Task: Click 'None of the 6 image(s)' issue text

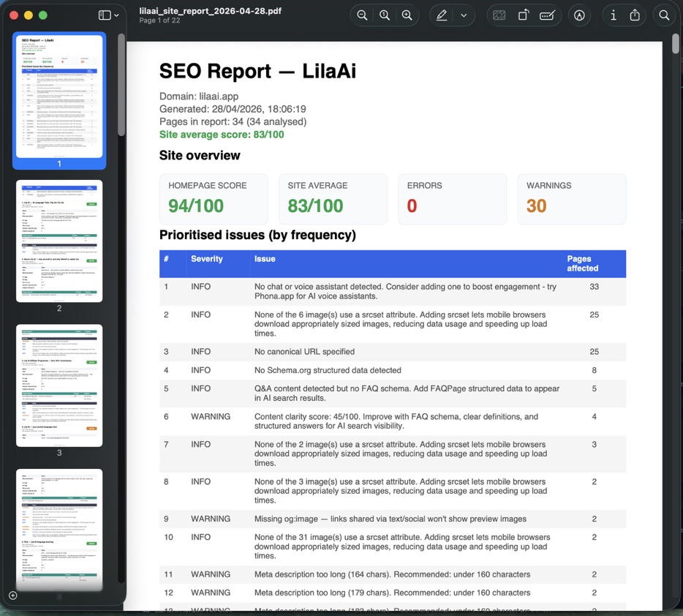Action: tap(401, 324)
